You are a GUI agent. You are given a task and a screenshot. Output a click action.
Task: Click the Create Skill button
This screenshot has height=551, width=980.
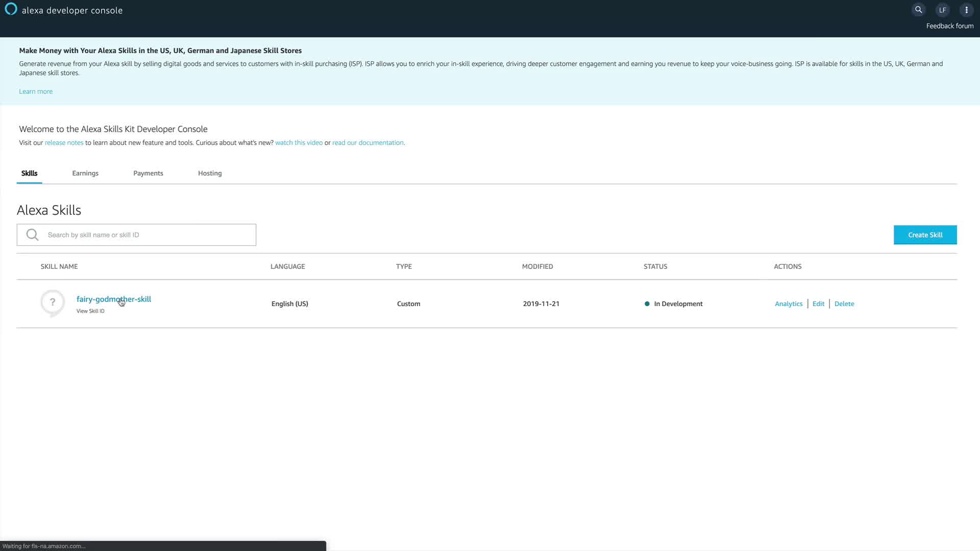(x=925, y=235)
